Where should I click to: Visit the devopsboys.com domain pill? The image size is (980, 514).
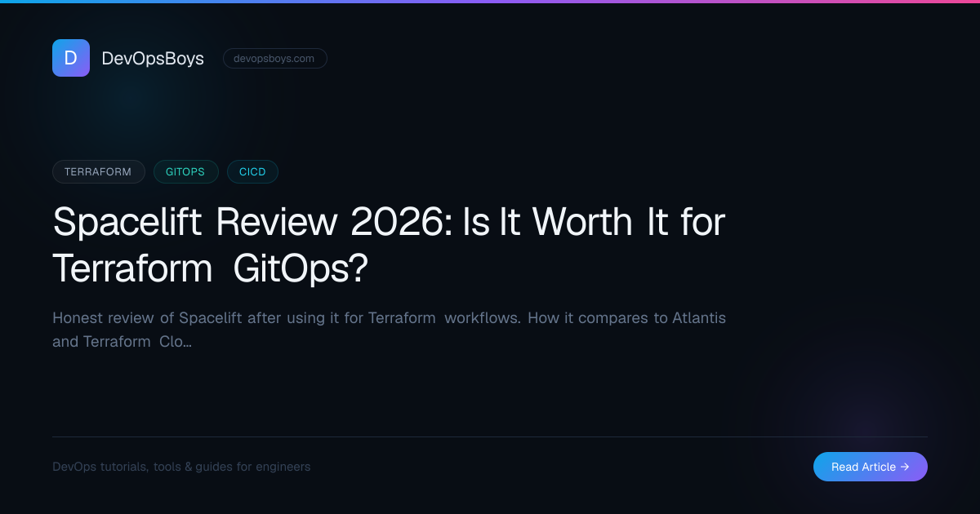274,59
